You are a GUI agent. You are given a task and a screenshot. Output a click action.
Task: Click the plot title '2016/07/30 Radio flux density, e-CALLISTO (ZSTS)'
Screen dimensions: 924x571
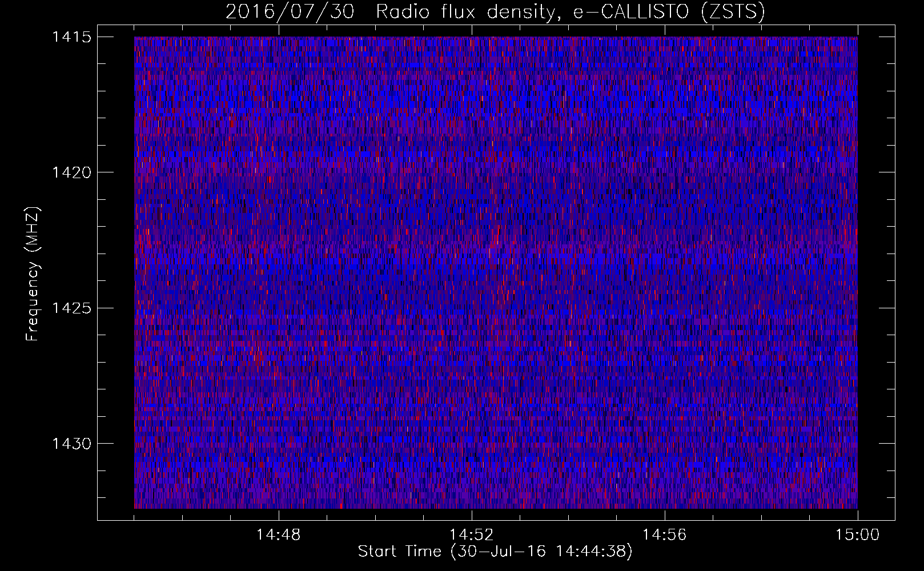tap(495, 12)
